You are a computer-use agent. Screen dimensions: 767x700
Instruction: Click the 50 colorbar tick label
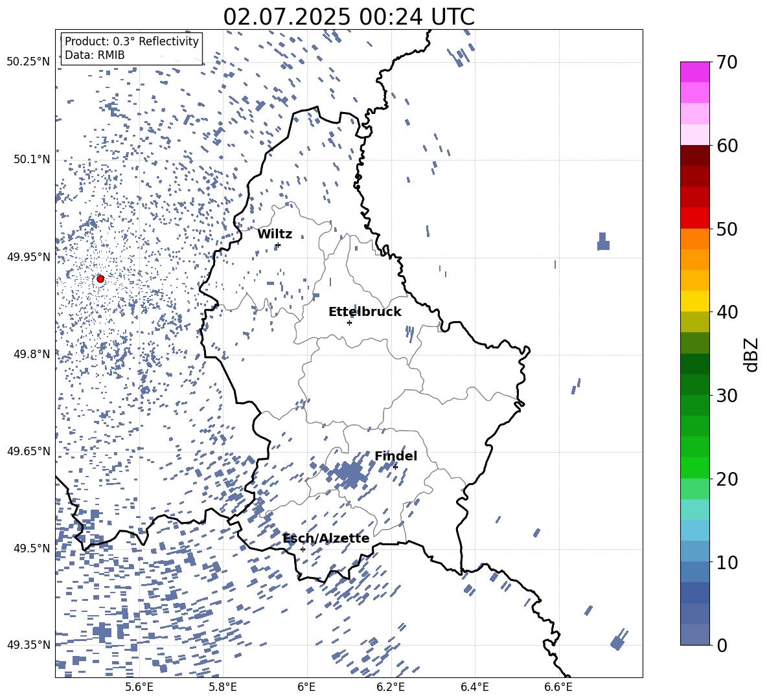[x=726, y=229]
